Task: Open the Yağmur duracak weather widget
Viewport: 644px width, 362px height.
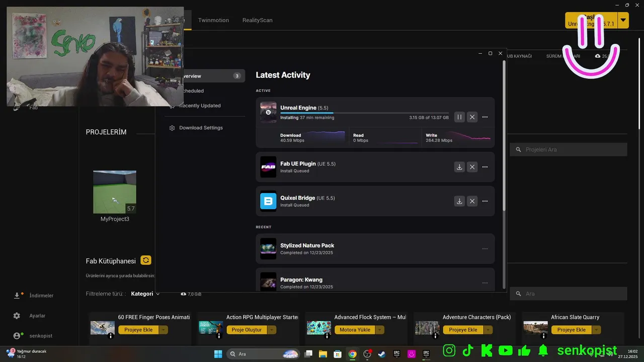Action: click(27, 353)
